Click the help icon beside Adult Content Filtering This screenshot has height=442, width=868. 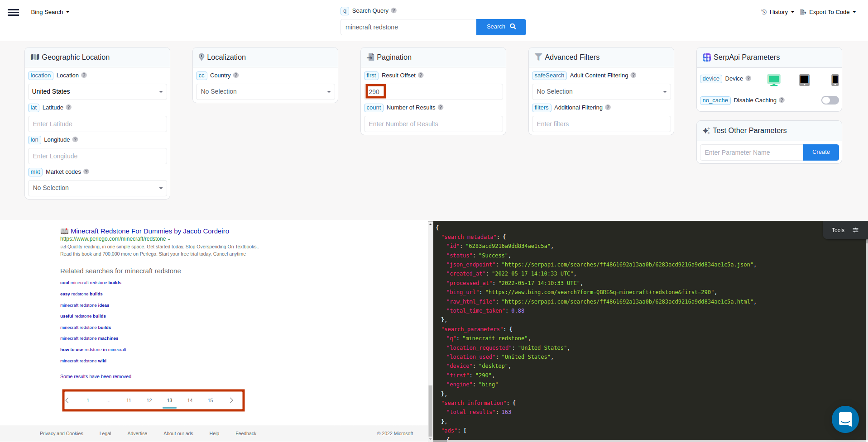633,76
